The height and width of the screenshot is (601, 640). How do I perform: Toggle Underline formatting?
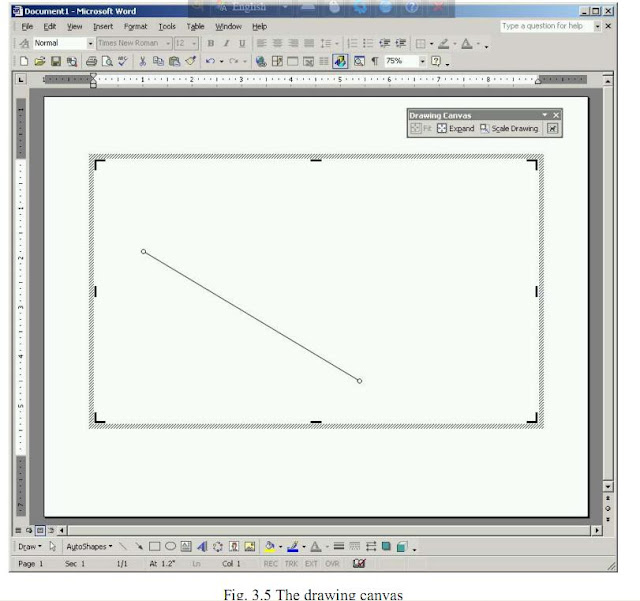(242, 43)
